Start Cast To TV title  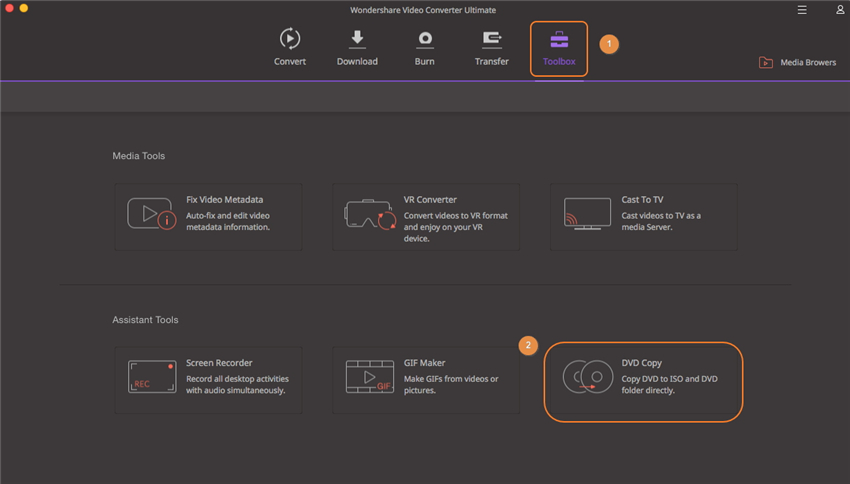coord(642,199)
